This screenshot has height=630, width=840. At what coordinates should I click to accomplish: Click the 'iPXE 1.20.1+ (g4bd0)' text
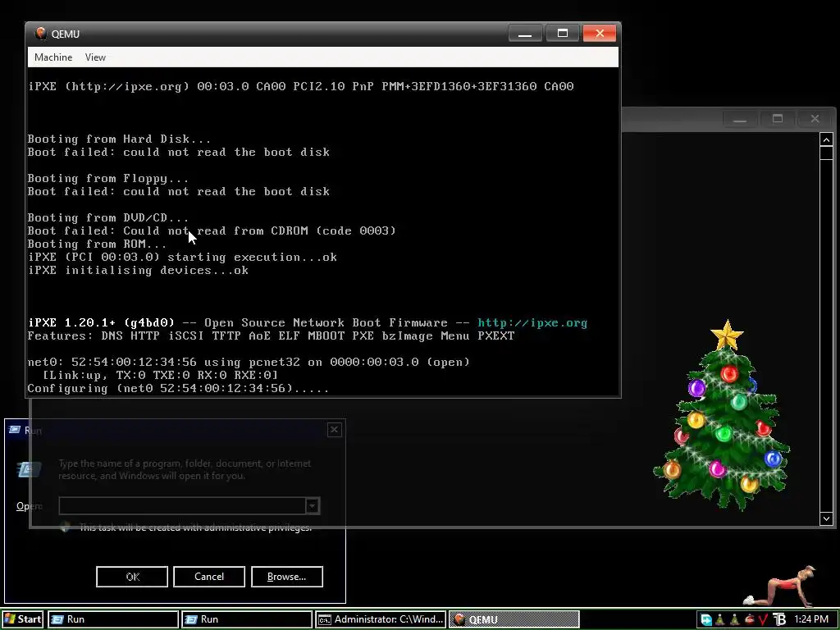click(x=101, y=323)
